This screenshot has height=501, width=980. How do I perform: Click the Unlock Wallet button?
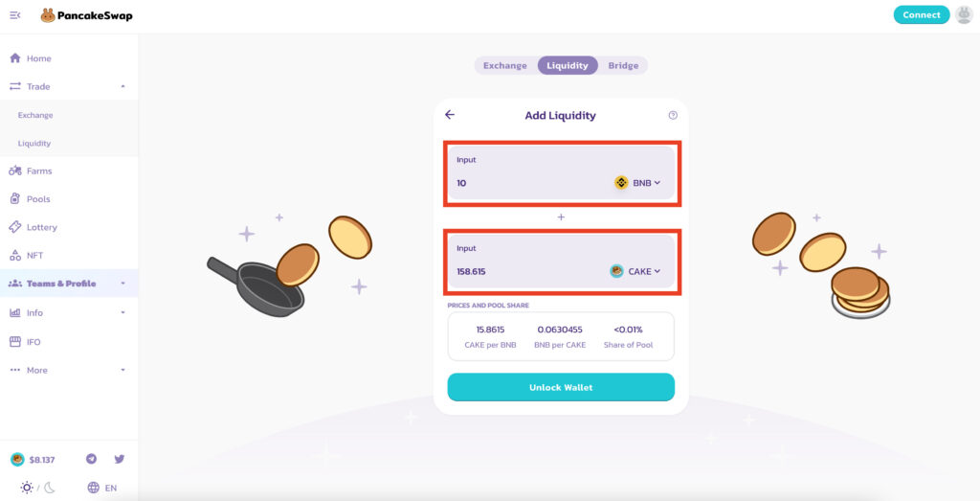[x=561, y=387]
